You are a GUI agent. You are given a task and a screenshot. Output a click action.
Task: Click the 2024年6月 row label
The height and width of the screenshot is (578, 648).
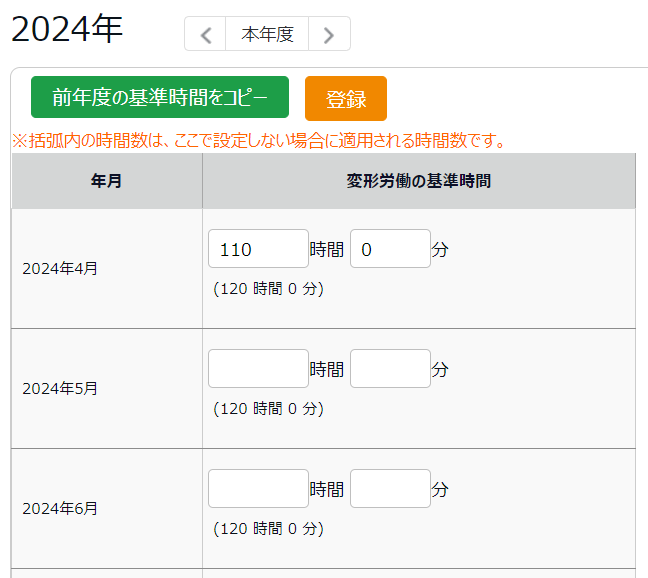[x=60, y=508]
